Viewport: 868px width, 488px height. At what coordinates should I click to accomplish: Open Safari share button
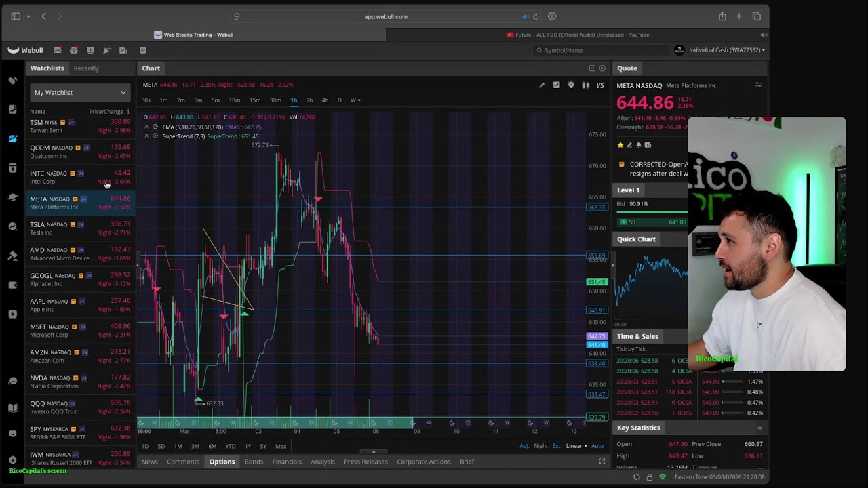click(722, 16)
